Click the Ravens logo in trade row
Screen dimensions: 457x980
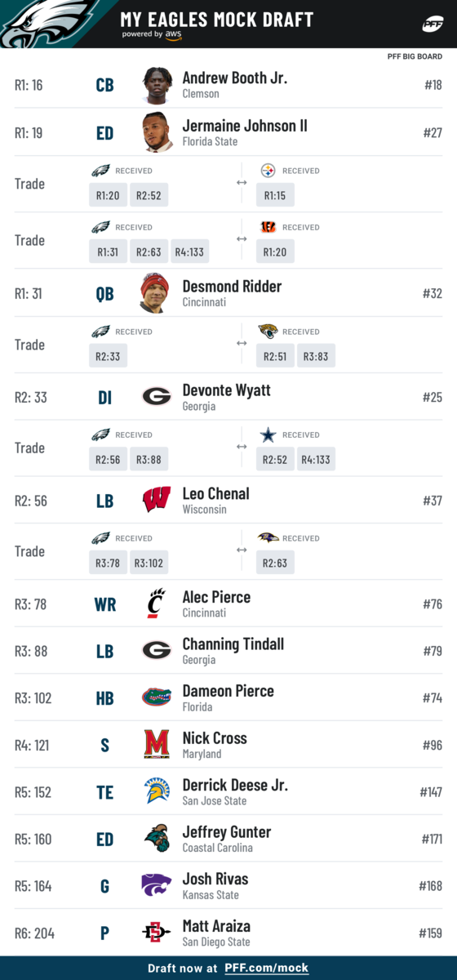click(x=268, y=538)
